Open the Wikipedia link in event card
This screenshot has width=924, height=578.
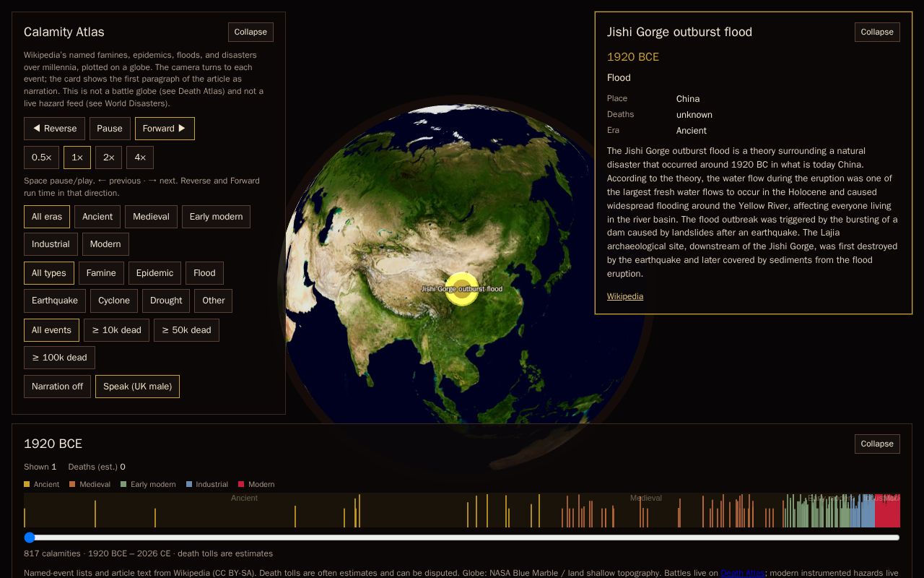click(625, 296)
